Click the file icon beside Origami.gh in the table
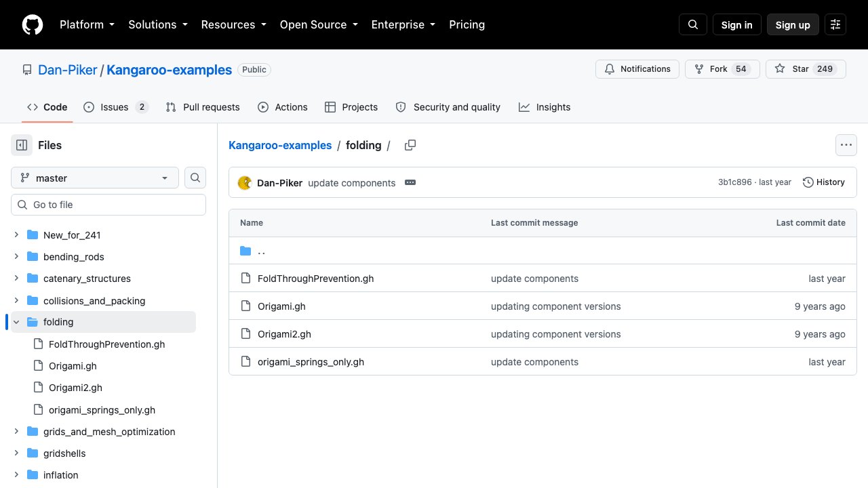The image size is (868, 488). pyautogui.click(x=245, y=306)
